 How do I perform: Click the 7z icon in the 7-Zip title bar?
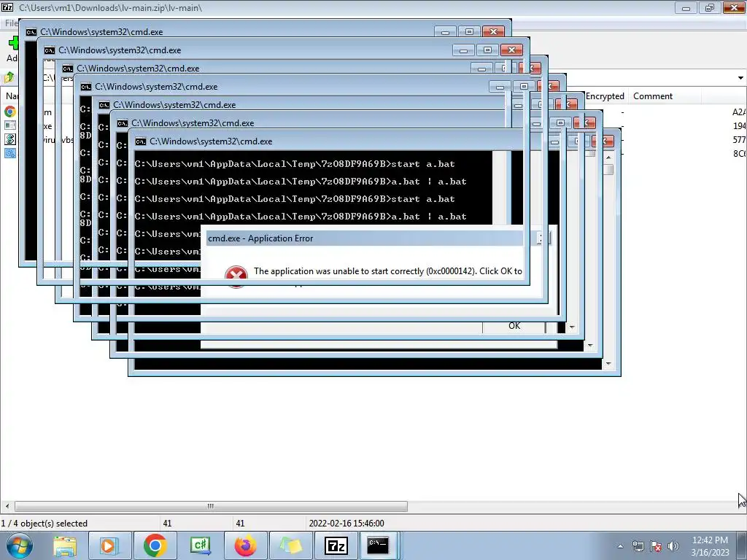[7, 7]
